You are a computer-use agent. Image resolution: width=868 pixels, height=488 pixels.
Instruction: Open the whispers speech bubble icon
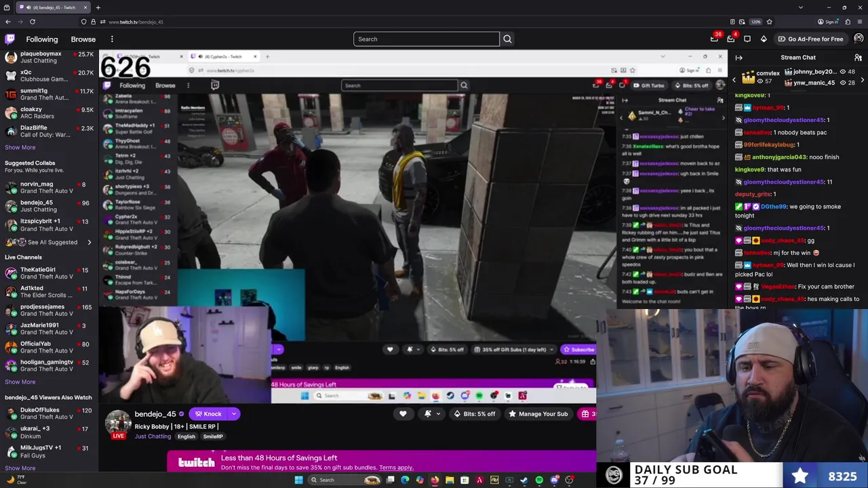click(x=747, y=39)
